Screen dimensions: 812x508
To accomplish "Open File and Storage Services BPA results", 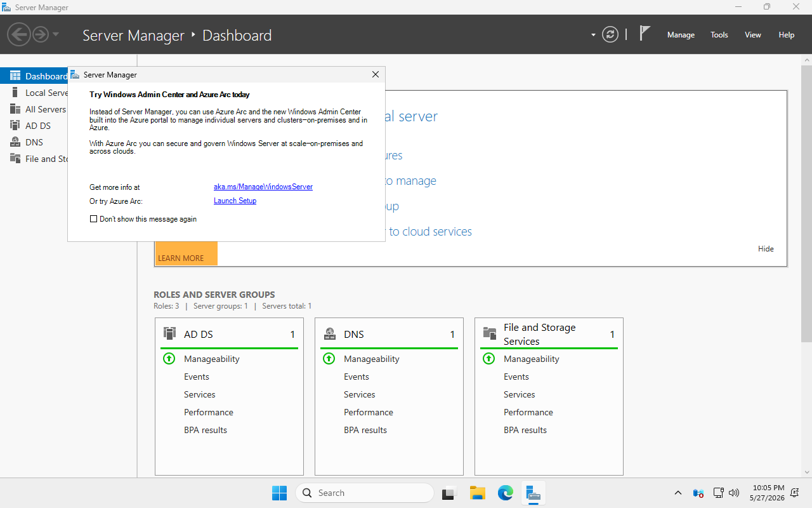I will 525,430.
